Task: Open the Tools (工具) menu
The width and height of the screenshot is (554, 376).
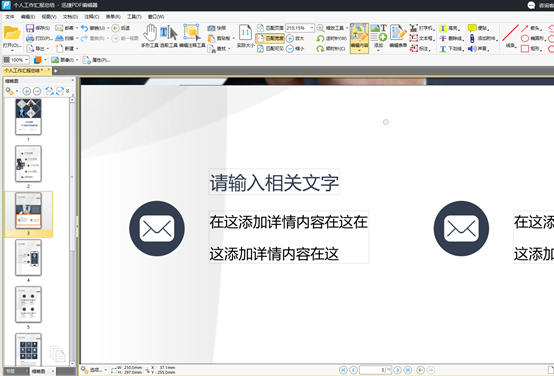Action: pos(134,17)
